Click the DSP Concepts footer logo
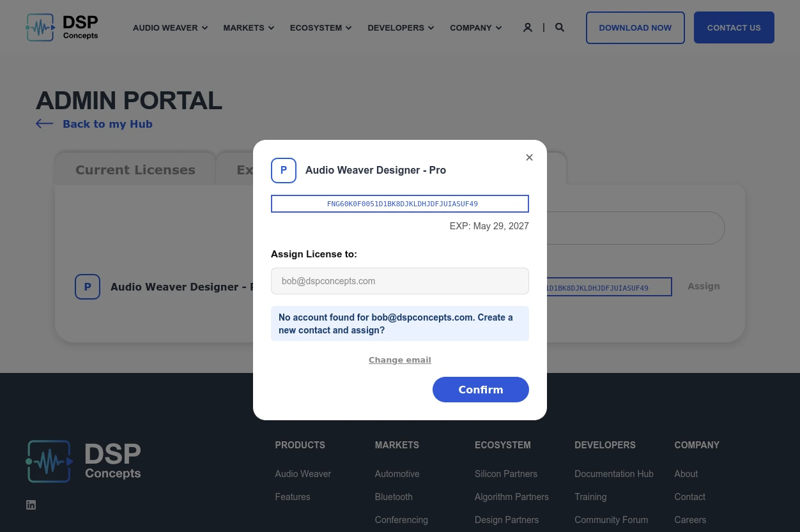800x532 pixels. point(83,461)
